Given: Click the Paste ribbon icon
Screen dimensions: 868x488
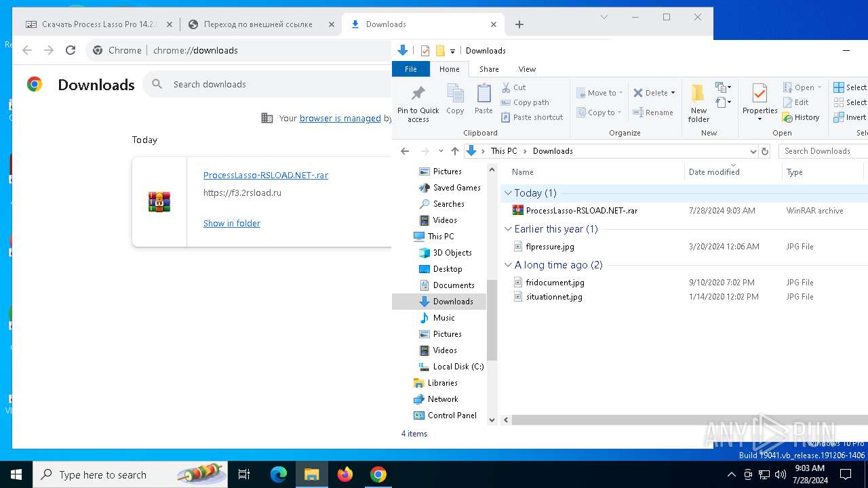Looking at the screenshot, I should (484, 100).
